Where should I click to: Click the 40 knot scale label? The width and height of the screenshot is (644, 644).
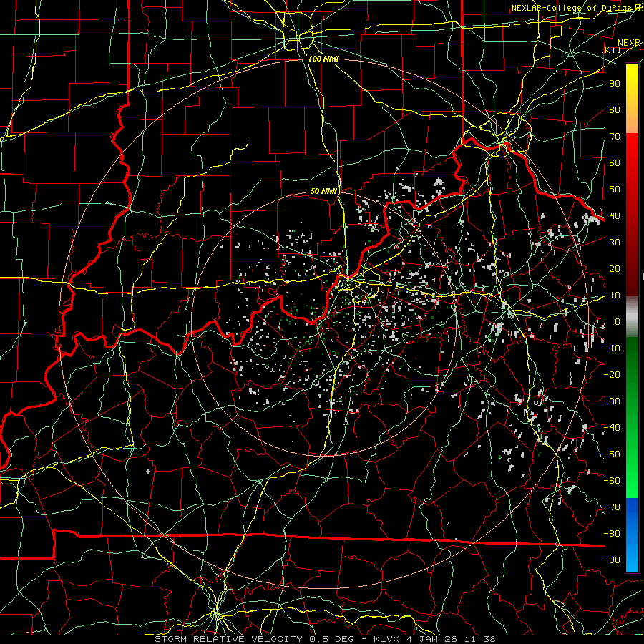click(615, 216)
